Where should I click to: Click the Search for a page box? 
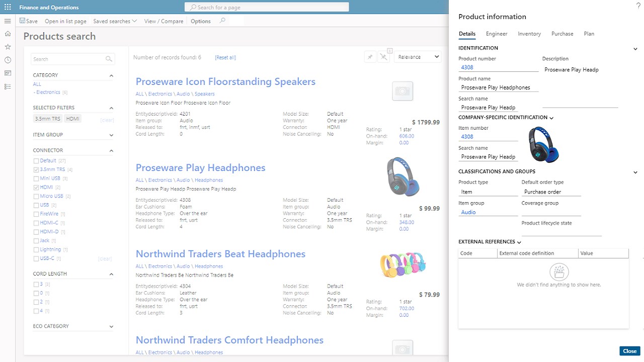tap(267, 7)
